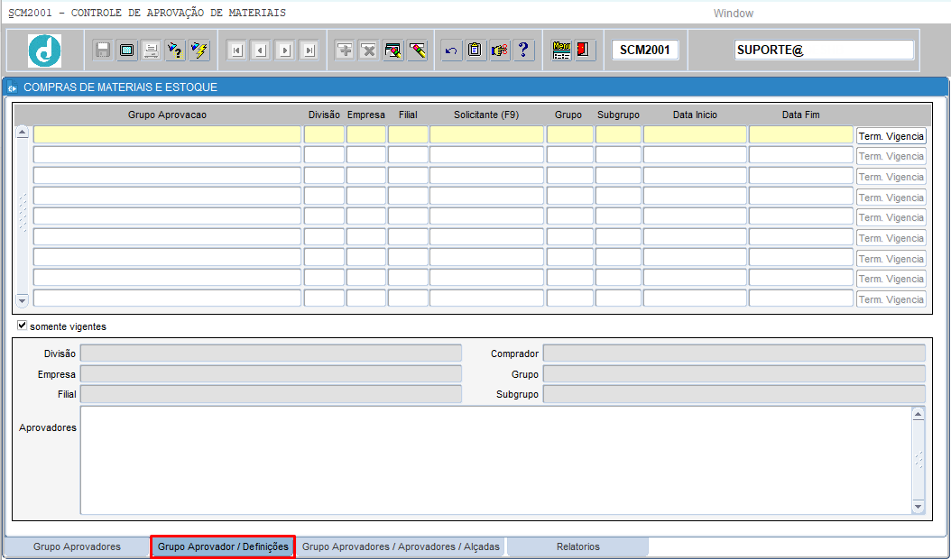951x560 pixels.
Task: Click the 'Solicitante (F9)' column header
Action: coord(486,115)
